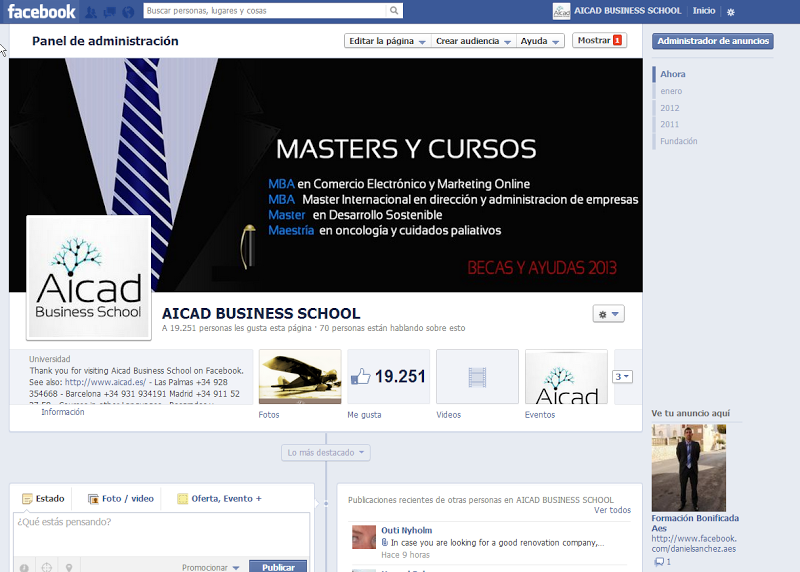
Task: Click Outi Nyholm's profile picture
Action: pos(364,537)
